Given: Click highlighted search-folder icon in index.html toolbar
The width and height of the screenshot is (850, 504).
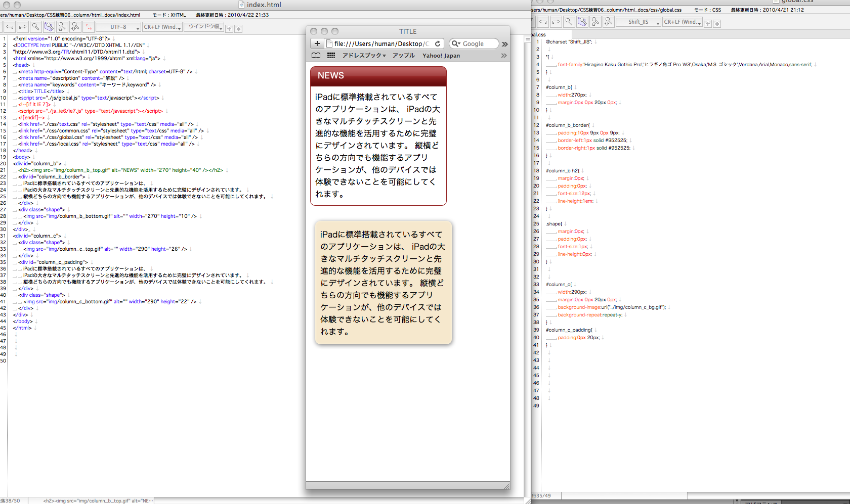Looking at the screenshot, I should point(49,27).
